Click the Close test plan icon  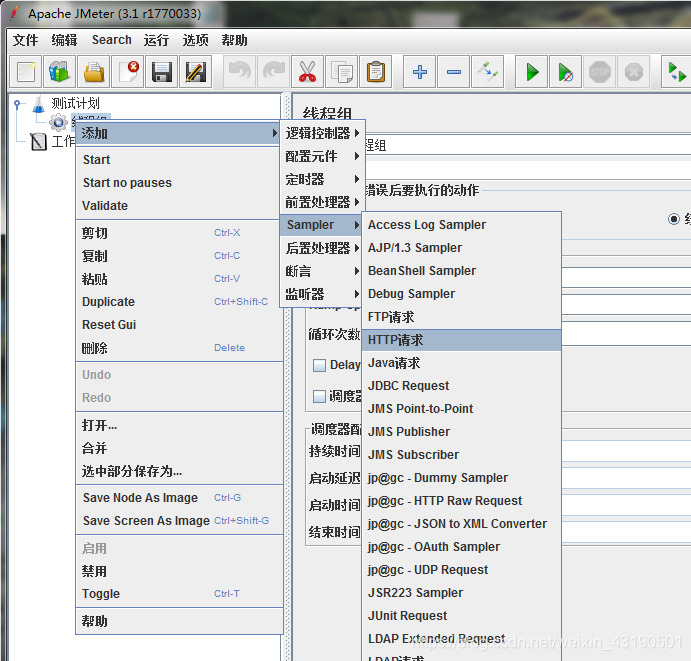[x=128, y=71]
